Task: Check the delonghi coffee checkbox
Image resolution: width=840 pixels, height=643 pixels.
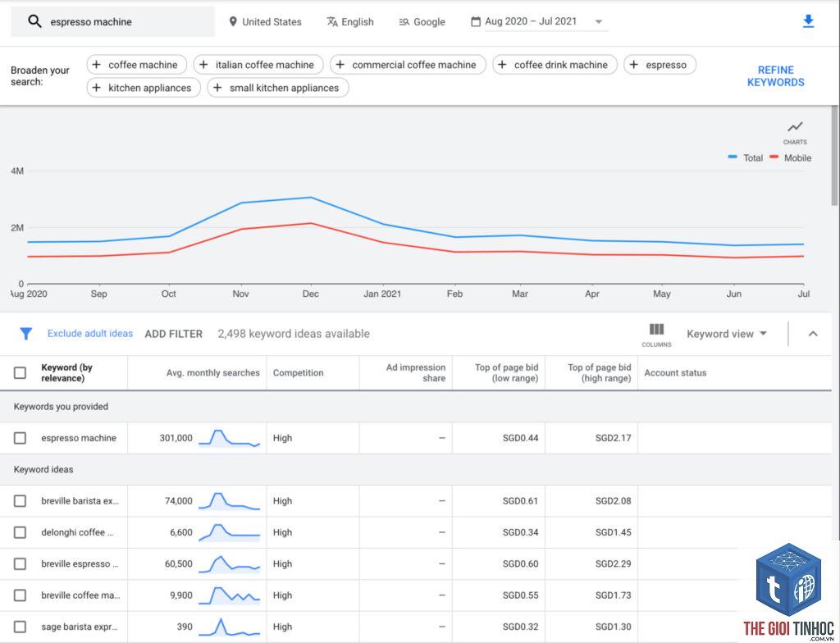Action: click(x=20, y=532)
